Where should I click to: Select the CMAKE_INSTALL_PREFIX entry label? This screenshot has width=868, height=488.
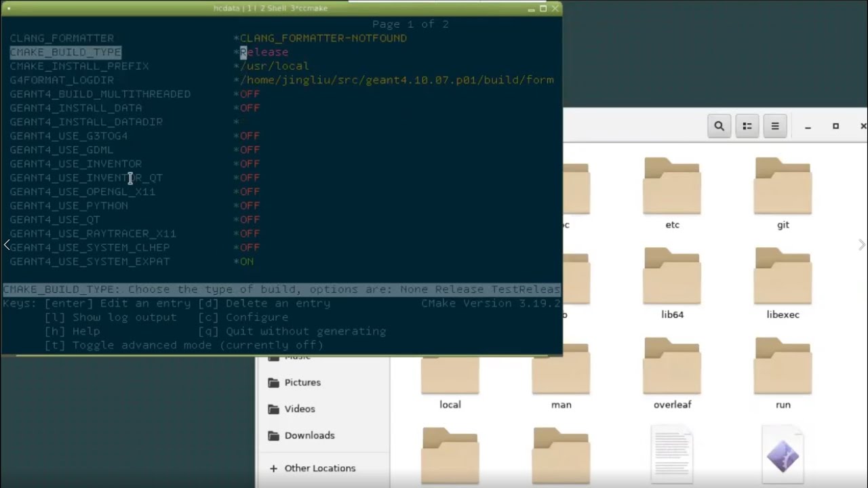79,66
